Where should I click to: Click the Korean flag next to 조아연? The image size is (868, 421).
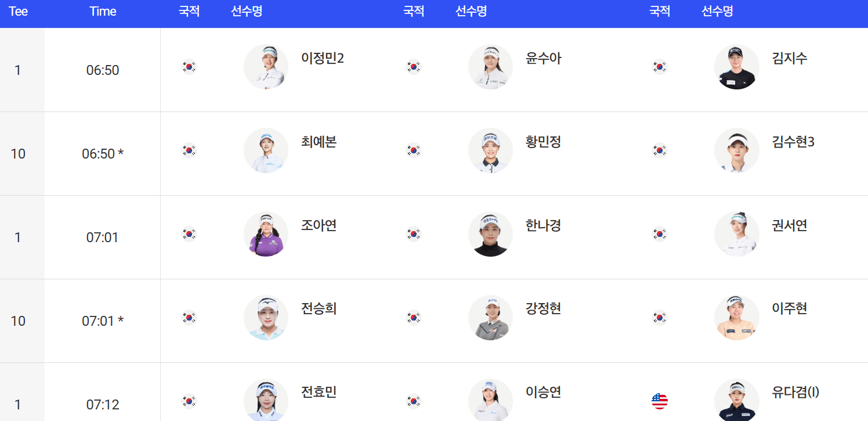[x=189, y=234]
